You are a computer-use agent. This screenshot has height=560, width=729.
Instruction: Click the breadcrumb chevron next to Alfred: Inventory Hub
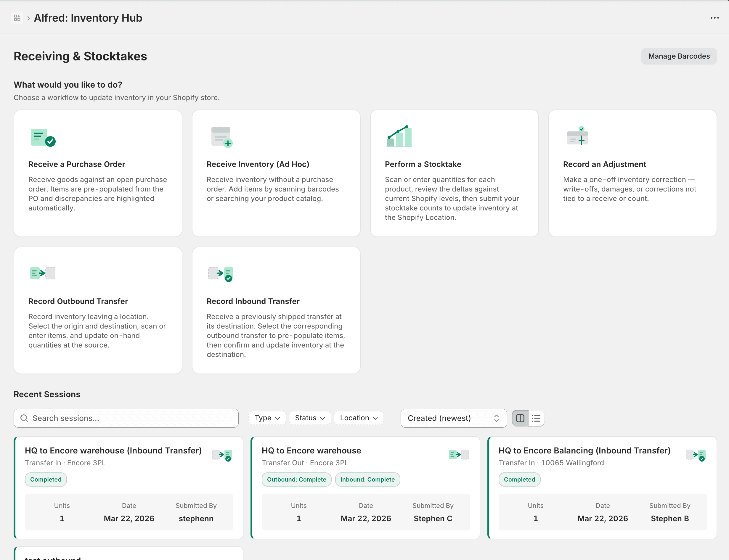[28, 18]
